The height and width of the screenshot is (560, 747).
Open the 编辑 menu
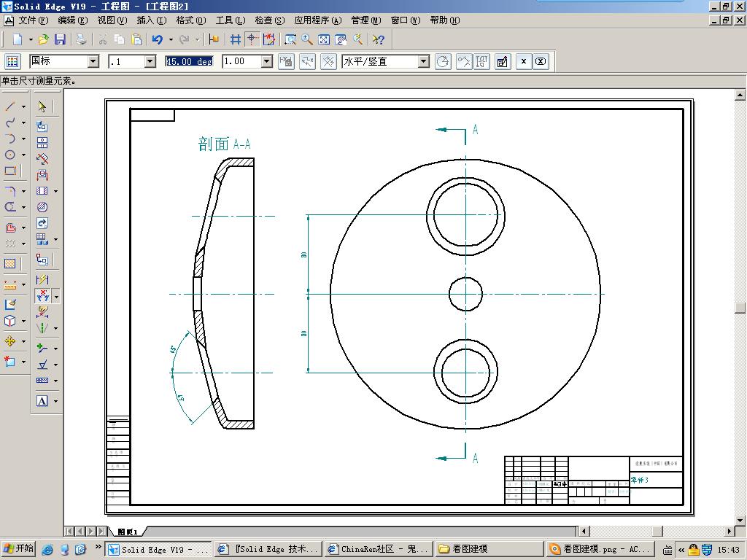[x=72, y=20]
